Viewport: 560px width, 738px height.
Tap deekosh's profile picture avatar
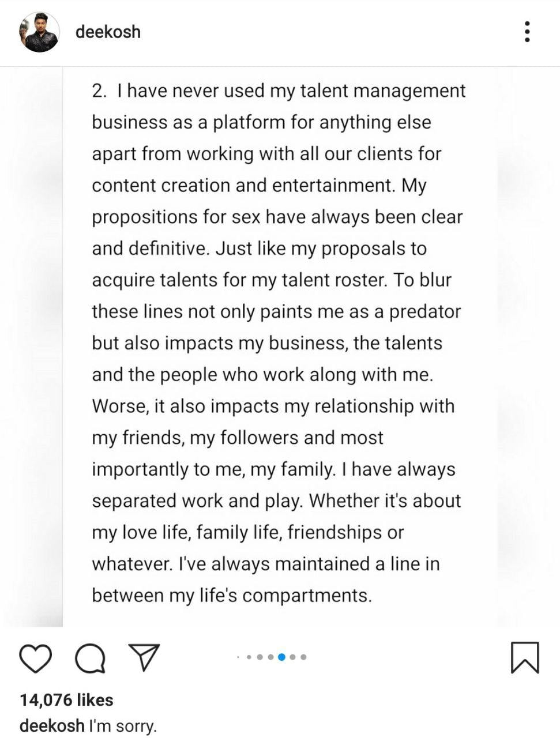click(39, 32)
